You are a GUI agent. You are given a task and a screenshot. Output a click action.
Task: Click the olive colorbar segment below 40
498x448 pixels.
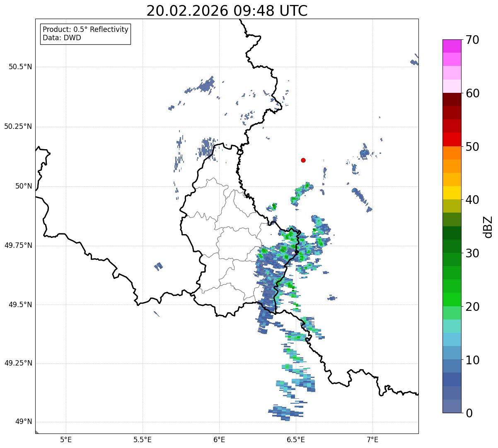[452, 206]
